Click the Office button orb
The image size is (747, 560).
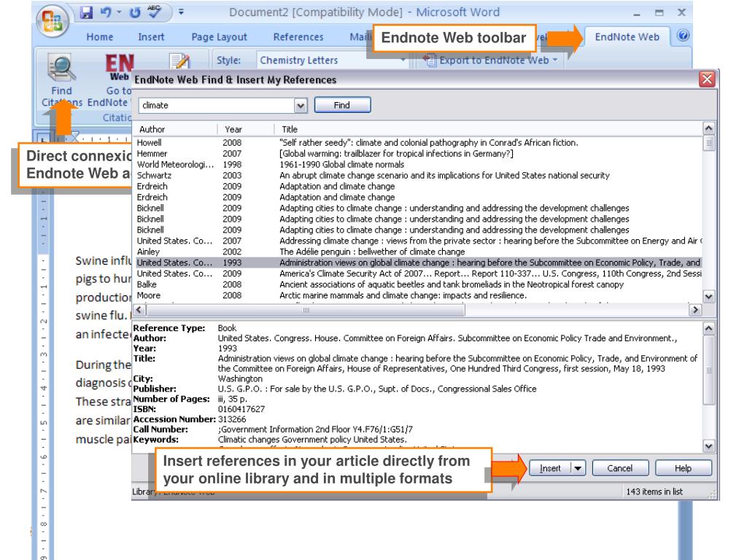(x=53, y=20)
